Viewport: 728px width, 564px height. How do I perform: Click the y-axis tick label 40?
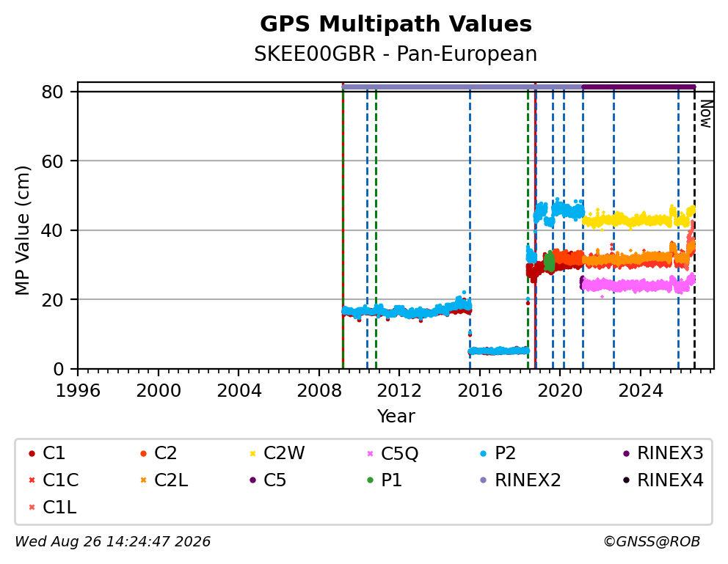click(52, 230)
